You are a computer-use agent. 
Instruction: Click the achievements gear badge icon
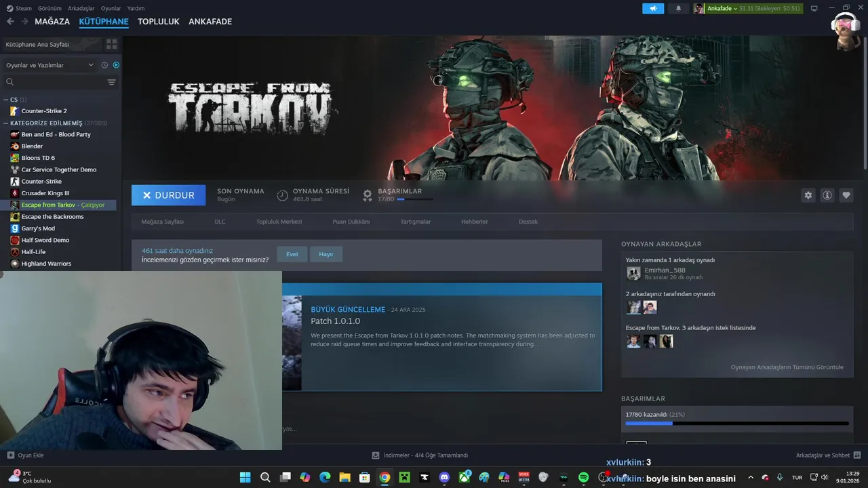pyautogui.click(x=367, y=195)
